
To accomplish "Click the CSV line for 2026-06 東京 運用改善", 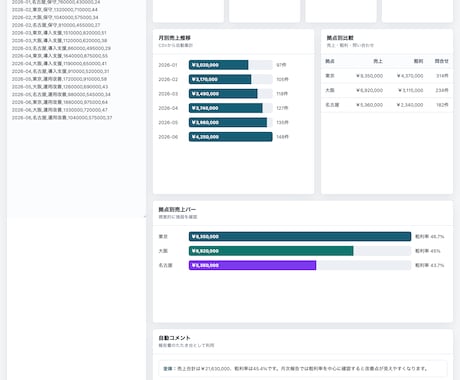I will pos(60,102).
